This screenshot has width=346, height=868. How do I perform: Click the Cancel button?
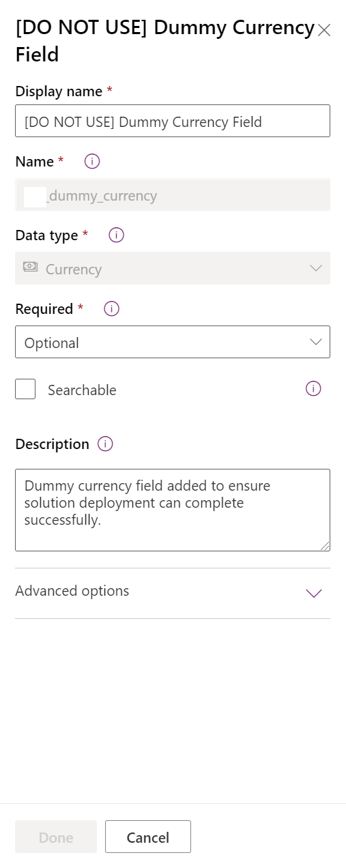point(148,837)
